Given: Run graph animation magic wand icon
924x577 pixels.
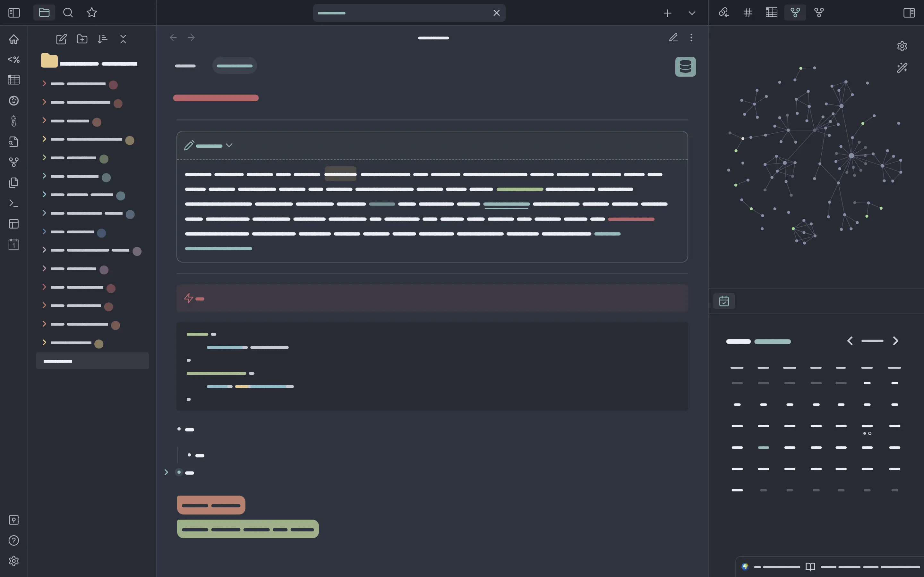Looking at the screenshot, I should point(902,68).
